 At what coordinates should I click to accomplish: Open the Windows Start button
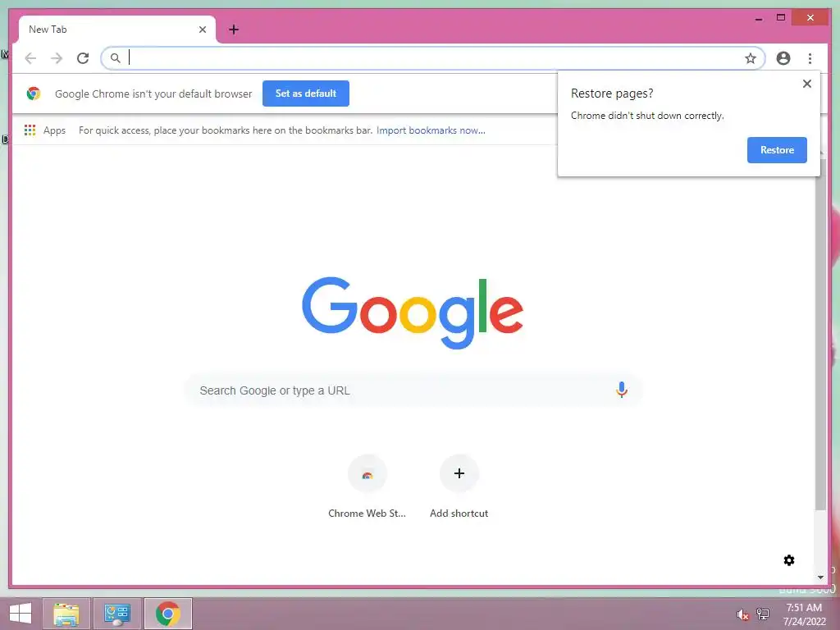(21, 614)
